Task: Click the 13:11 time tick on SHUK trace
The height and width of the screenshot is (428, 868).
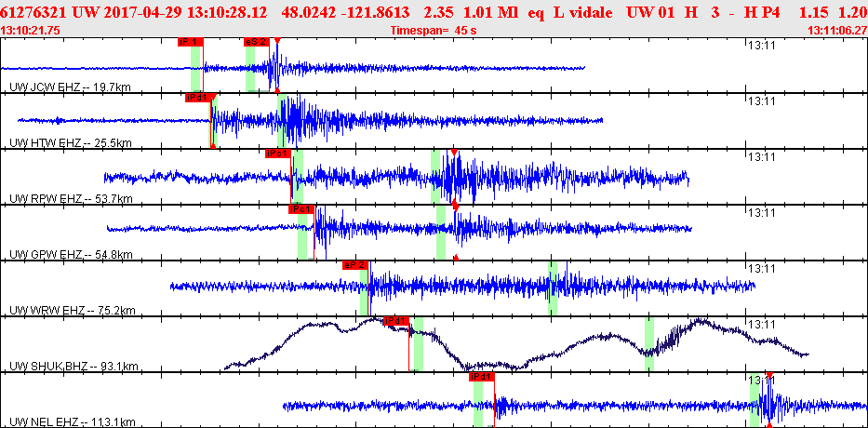Action: coord(761,324)
